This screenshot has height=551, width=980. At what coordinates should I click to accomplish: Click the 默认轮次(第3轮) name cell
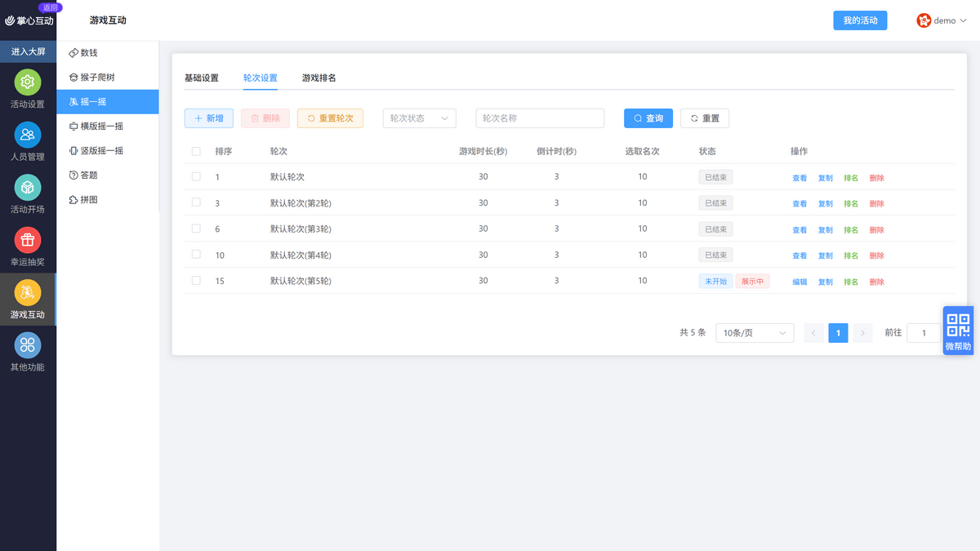point(301,229)
